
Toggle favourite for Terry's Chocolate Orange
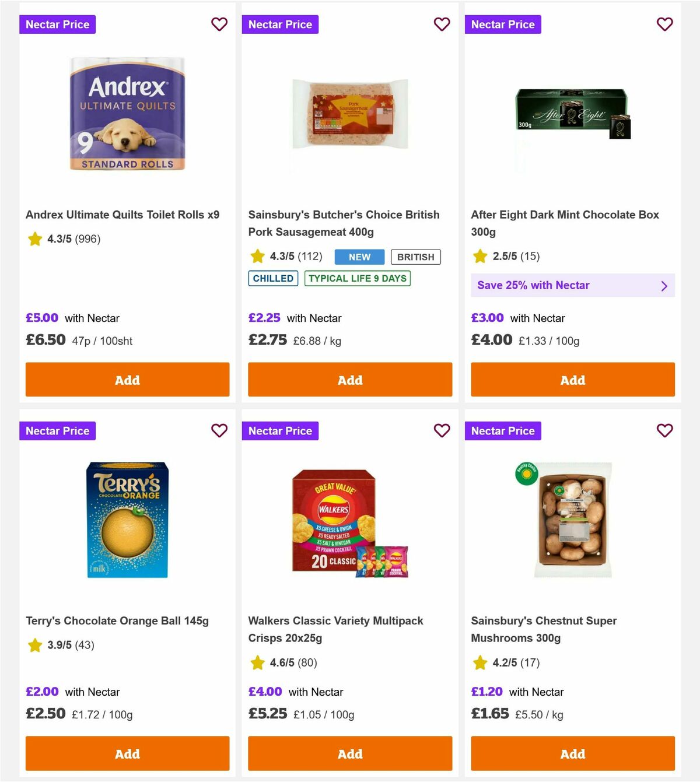click(x=219, y=431)
